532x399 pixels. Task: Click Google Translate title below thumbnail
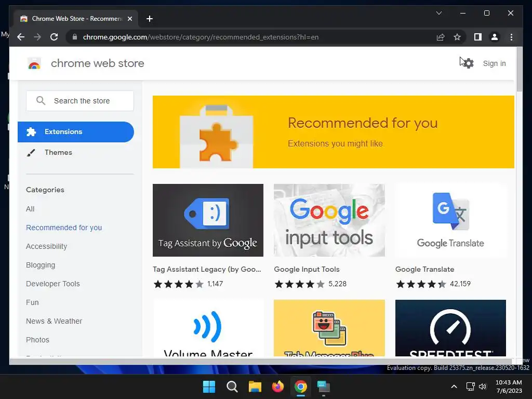(424, 270)
